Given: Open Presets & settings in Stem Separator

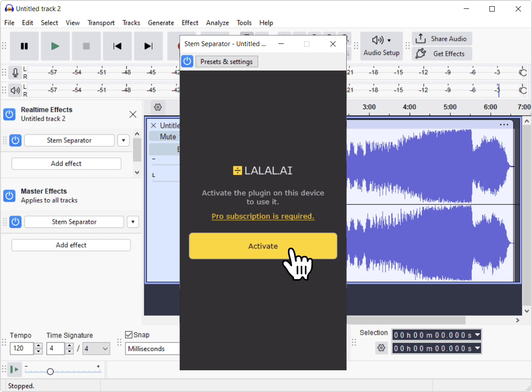Looking at the screenshot, I should click(x=227, y=62).
